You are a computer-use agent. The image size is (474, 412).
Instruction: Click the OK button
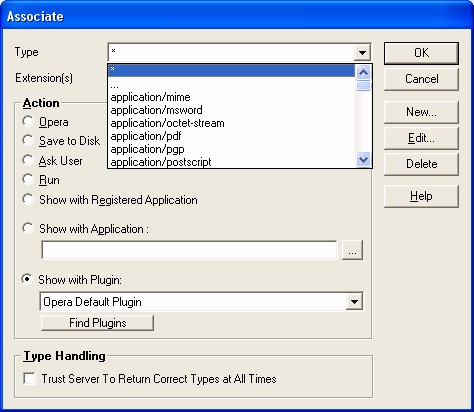click(421, 53)
